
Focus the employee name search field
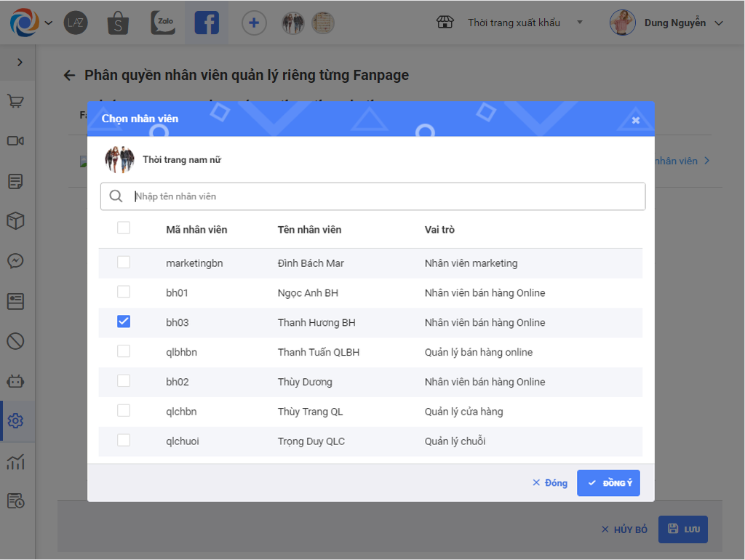pyautogui.click(x=386, y=196)
